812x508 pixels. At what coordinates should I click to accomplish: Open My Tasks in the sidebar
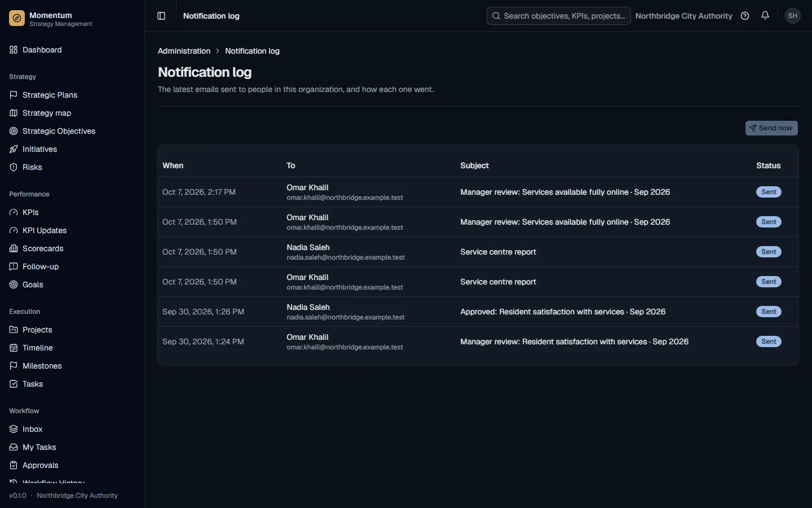(x=72, y=447)
